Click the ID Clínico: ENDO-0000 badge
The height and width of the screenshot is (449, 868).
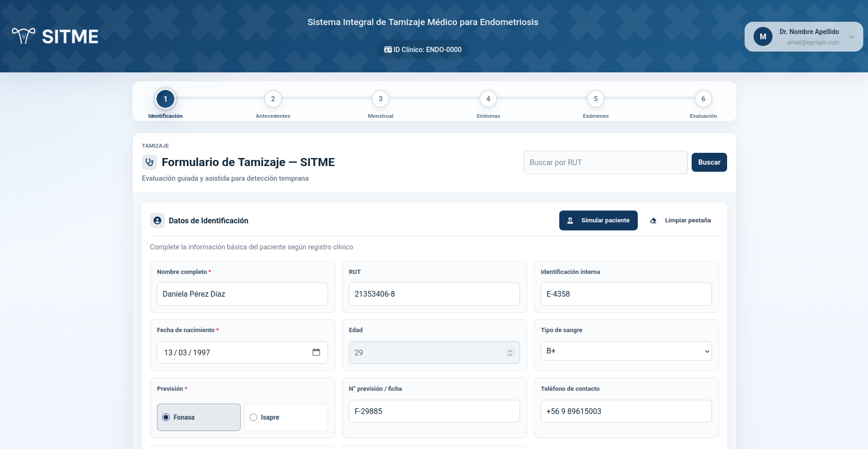[x=423, y=50]
